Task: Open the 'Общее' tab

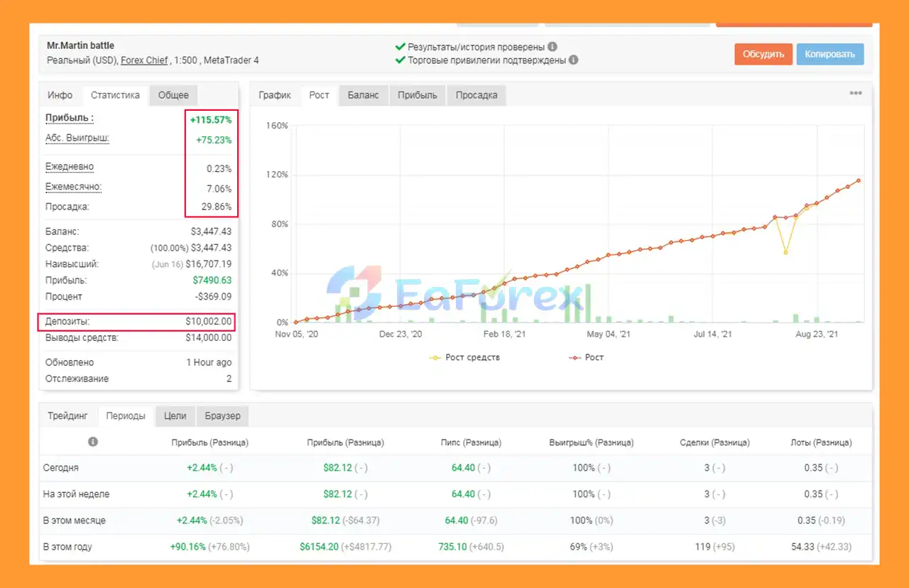Action: (173, 95)
